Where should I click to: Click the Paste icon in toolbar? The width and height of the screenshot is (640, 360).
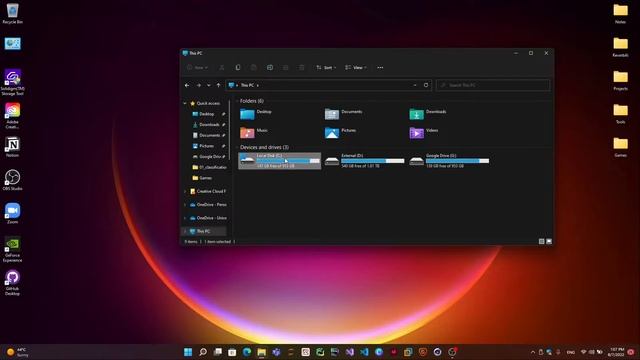[253, 68]
